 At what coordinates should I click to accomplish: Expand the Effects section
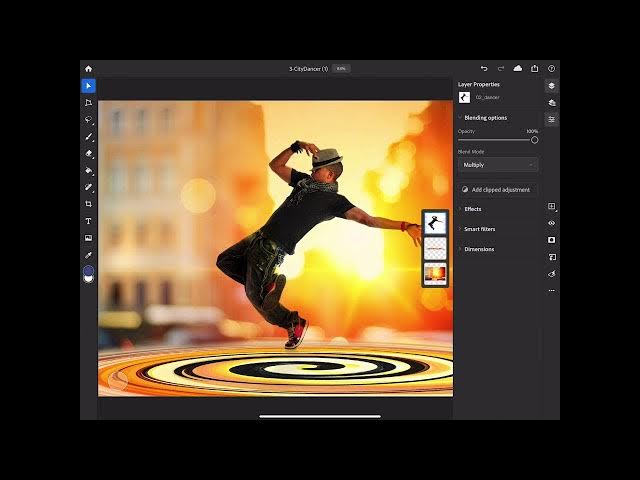(x=473, y=209)
